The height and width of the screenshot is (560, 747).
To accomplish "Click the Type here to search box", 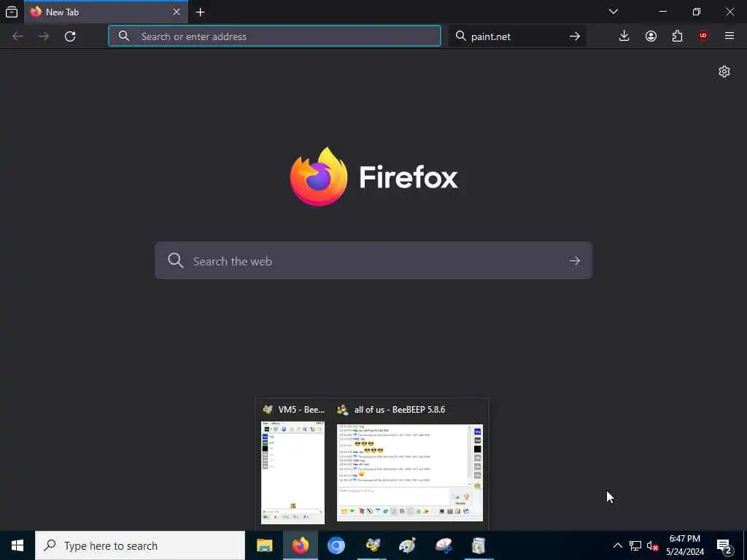I will tap(140, 545).
